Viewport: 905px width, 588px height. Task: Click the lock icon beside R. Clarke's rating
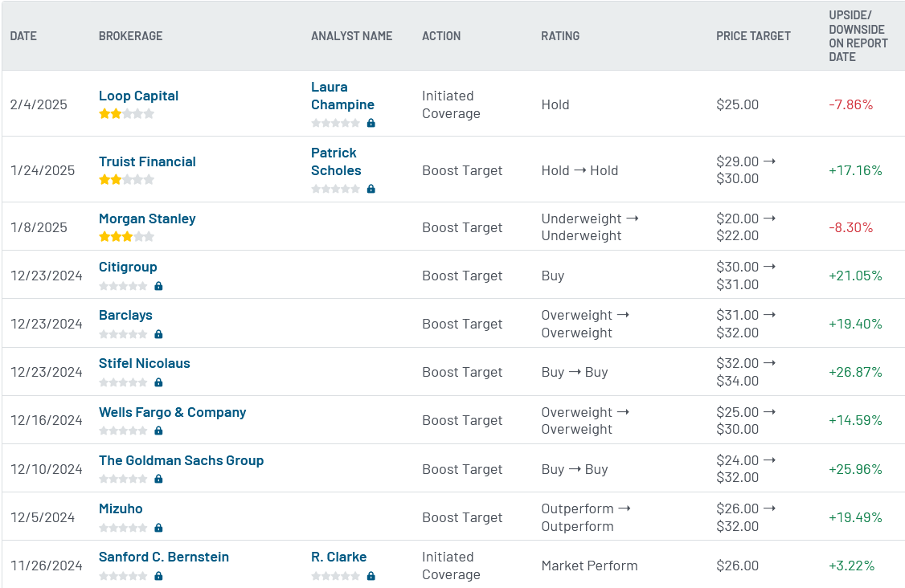tap(371, 576)
